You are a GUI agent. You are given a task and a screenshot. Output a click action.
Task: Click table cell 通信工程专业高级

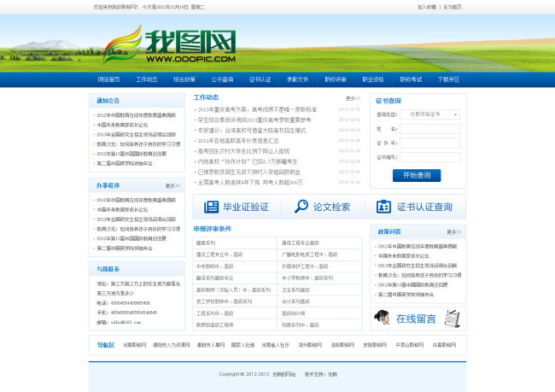(319, 243)
